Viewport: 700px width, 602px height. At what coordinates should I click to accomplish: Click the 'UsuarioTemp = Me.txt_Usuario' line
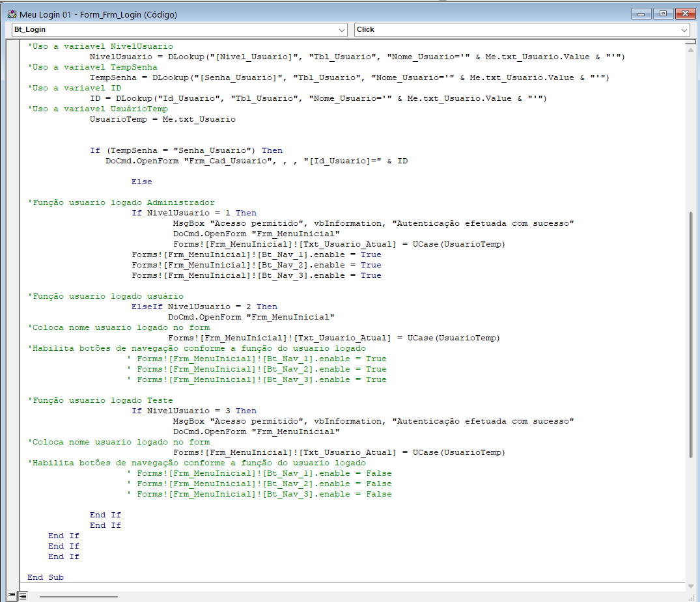163,119
